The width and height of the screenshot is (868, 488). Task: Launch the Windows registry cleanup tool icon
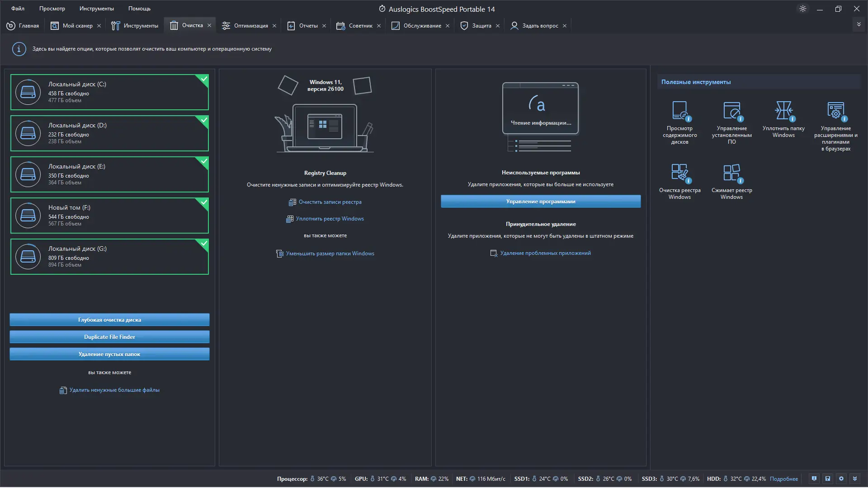coord(679,174)
